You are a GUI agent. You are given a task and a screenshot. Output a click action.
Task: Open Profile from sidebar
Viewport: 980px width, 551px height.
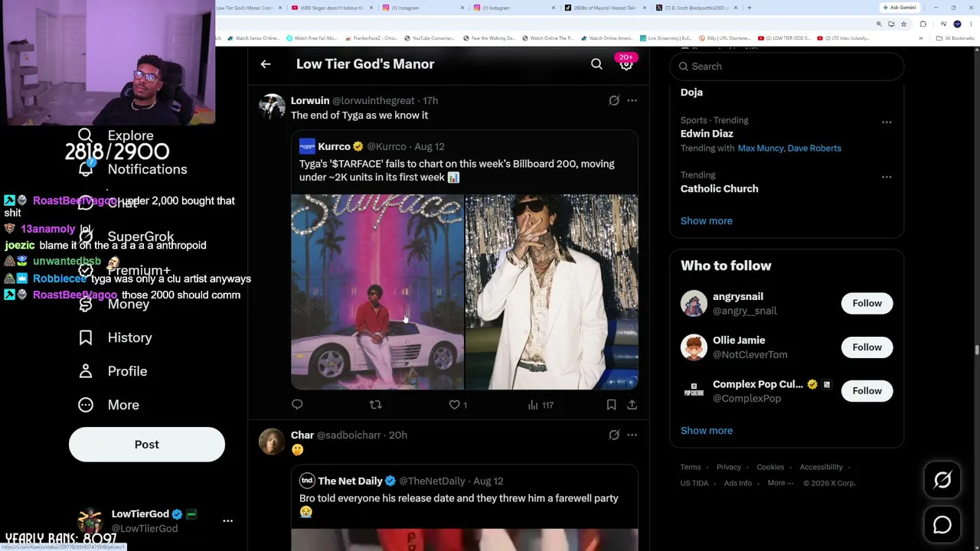click(113, 371)
